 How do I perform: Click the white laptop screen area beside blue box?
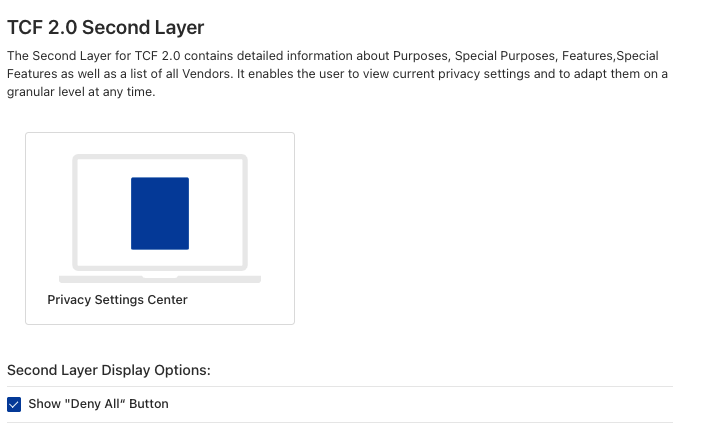(x=104, y=213)
